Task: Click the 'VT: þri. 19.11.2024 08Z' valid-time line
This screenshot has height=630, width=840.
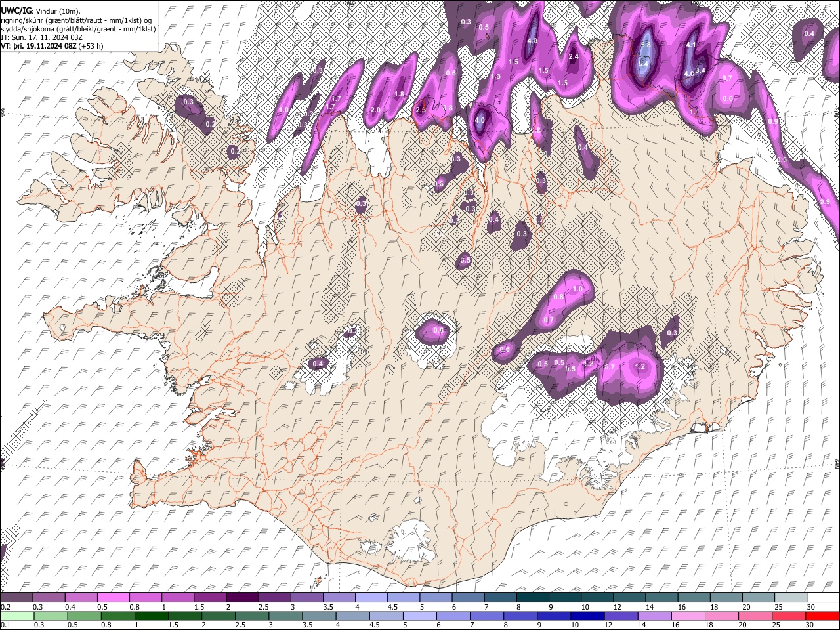Action: tap(38, 45)
